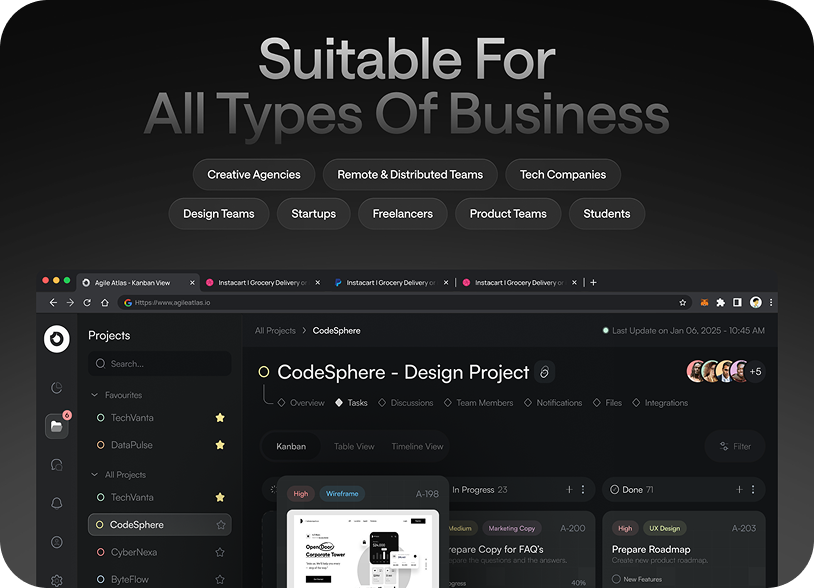Switch to Agile Atlas - Kanban View tab
Image resolution: width=814 pixels, height=588 pixels.
[x=138, y=282]
